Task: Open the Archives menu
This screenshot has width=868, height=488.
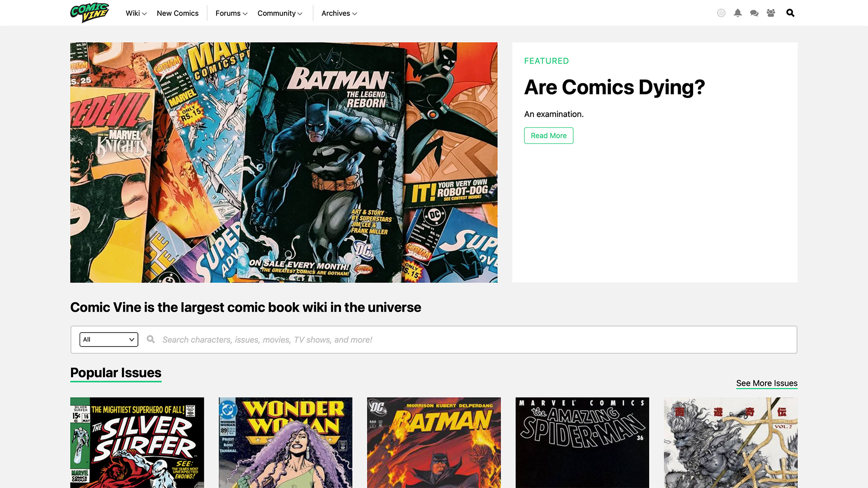Action: pos(339,13)
